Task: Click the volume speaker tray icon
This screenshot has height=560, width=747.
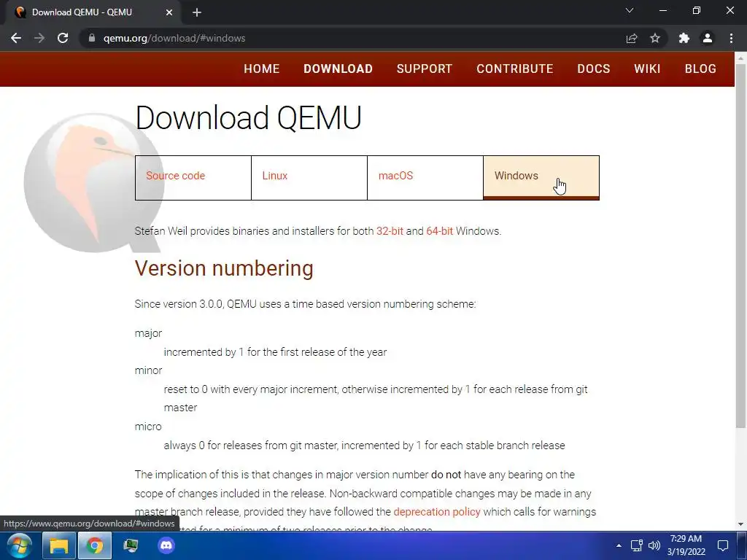Action: (x=654, y=545)
